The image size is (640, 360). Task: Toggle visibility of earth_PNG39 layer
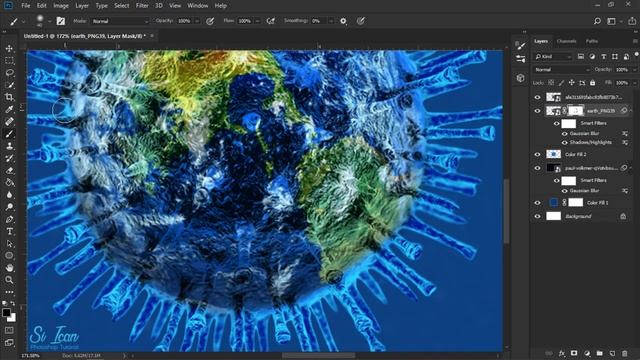(537, 111)
